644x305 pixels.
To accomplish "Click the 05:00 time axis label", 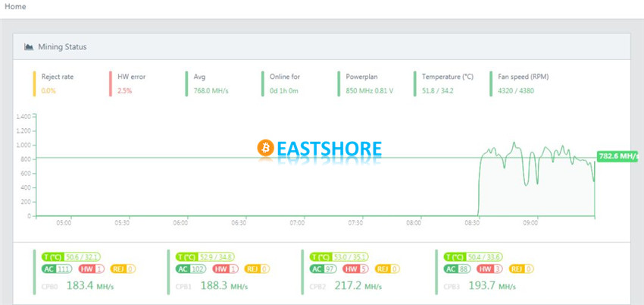I will [x=64, y=223].
